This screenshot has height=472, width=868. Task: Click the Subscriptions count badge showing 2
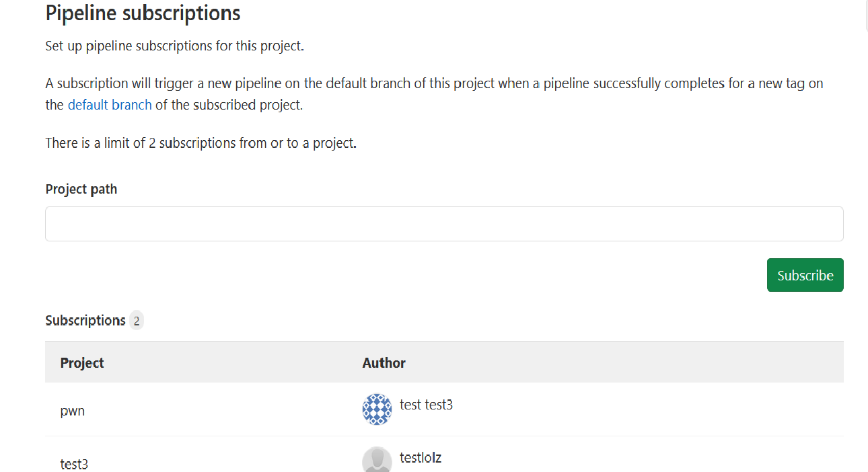pos(137,321)
